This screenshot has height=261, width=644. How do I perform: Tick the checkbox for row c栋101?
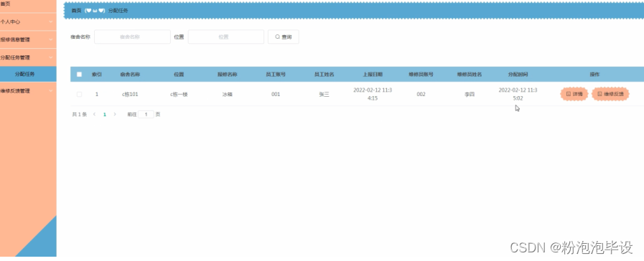[79, 94]
